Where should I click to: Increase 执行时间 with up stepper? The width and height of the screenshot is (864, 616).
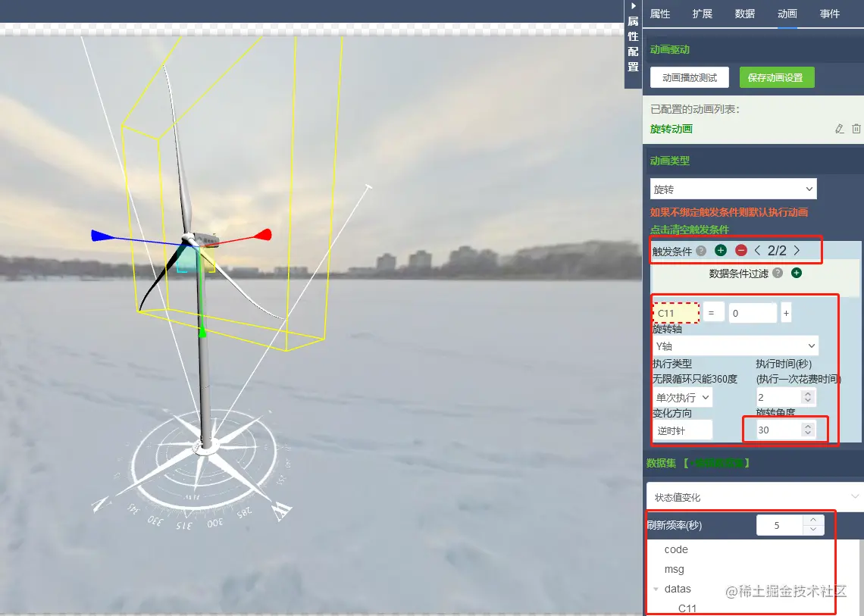[808, 393]
